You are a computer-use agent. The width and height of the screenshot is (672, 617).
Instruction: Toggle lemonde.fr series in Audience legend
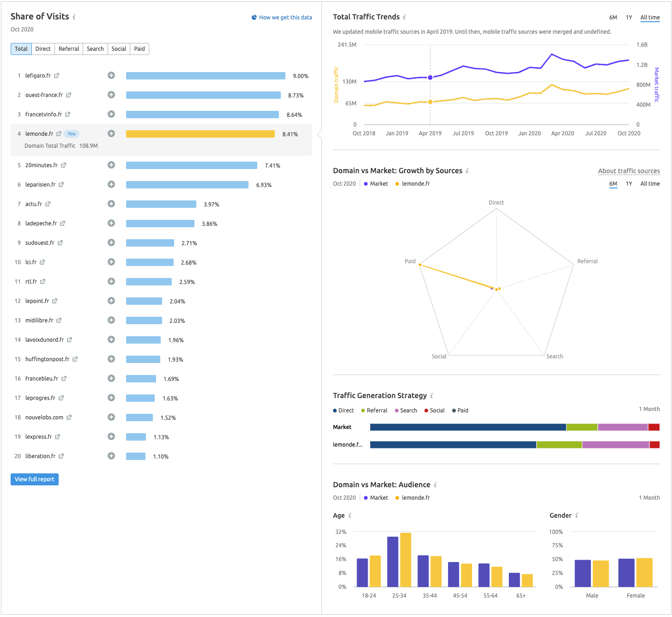point(412,498)
